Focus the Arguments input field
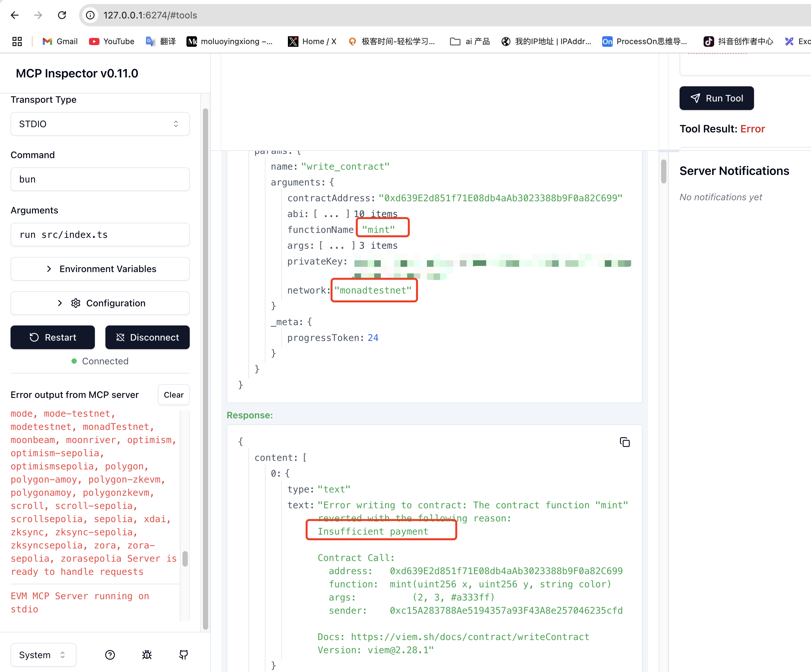The image size is (811, 672). coord(100,235)
